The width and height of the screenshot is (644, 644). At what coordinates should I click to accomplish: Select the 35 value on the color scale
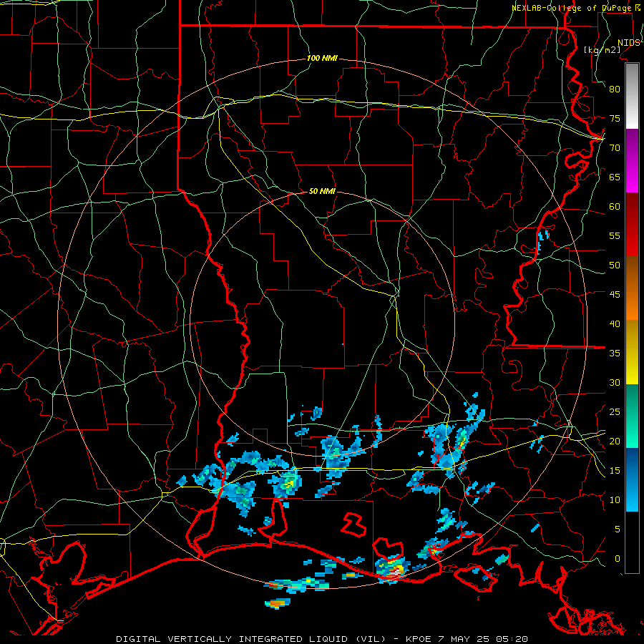[x=615, y=353]
